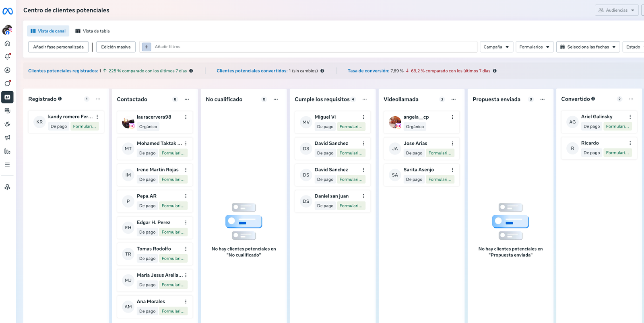Image resolution: width=644 pixels, height=323 pixels.
Task: Open Cumple los requisitos column options menu
Action: 365,99
